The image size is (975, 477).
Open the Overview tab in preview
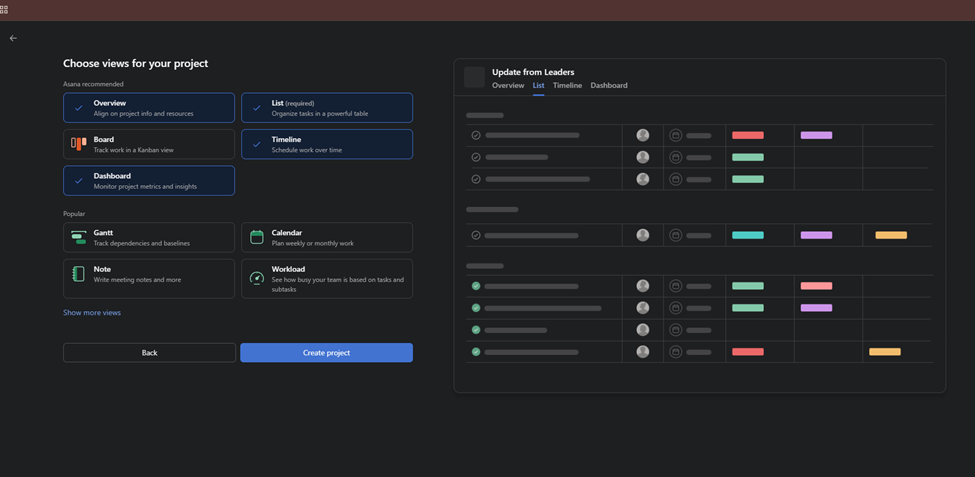(x=508, y=85)
